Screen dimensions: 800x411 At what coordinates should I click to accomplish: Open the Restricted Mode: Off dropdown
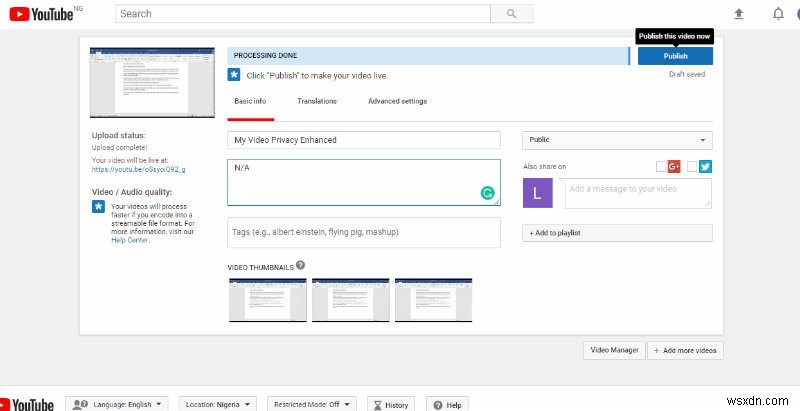coord(312,404)
